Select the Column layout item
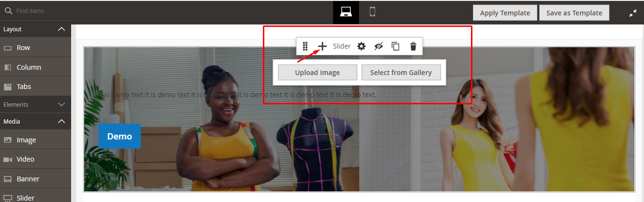The width and height of the screenshot is (644, 202). pyautogui.click(x=36, y=67)
